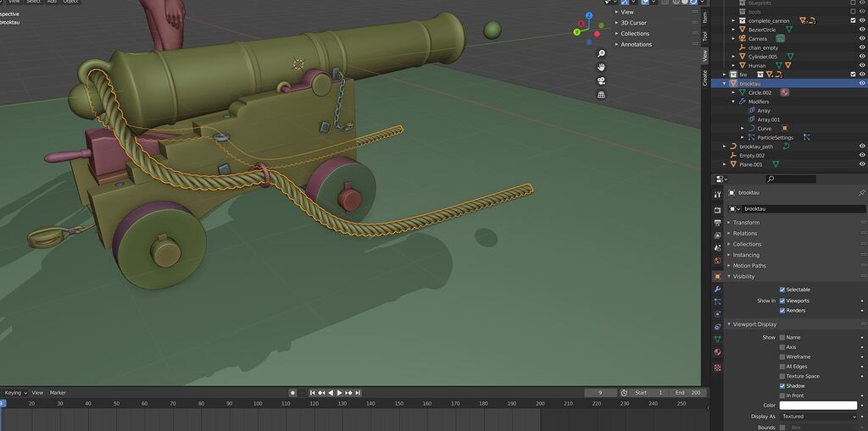Click the auto-keying record button
The image size is (868, 431).
point(292,393)
